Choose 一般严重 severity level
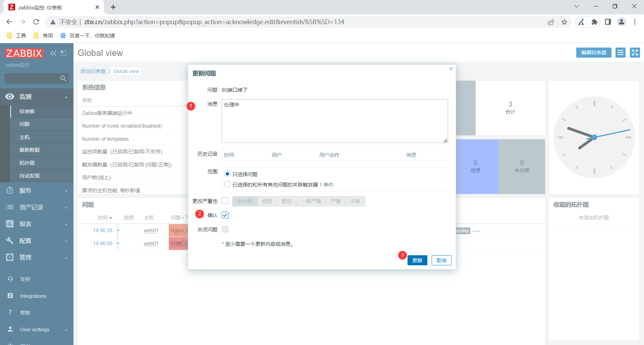 coord(311,201)
